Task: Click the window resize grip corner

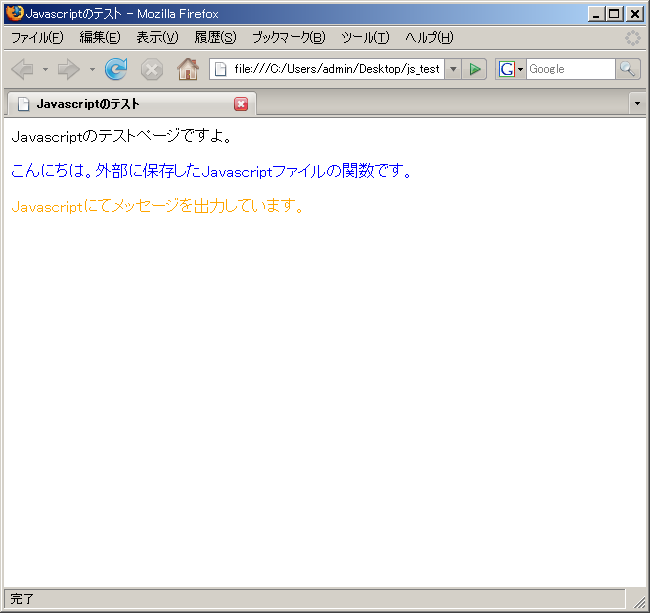Action: pyautogui.click(x=640, y=601)
